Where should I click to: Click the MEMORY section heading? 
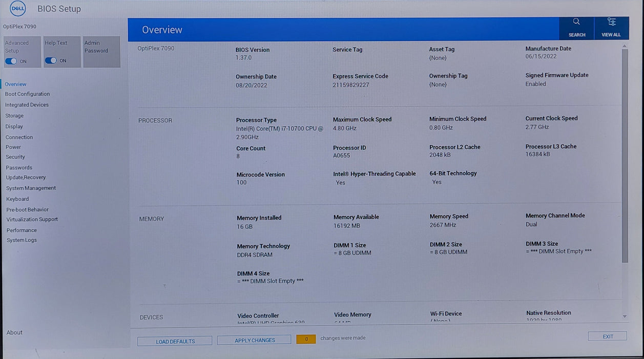[152, 219]
